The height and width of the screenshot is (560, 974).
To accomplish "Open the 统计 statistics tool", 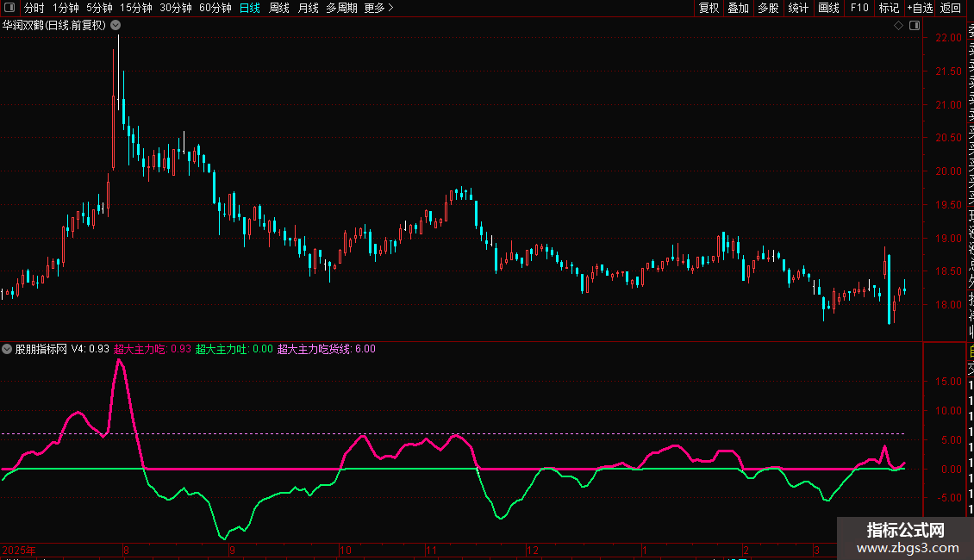I will pos(798,8).
